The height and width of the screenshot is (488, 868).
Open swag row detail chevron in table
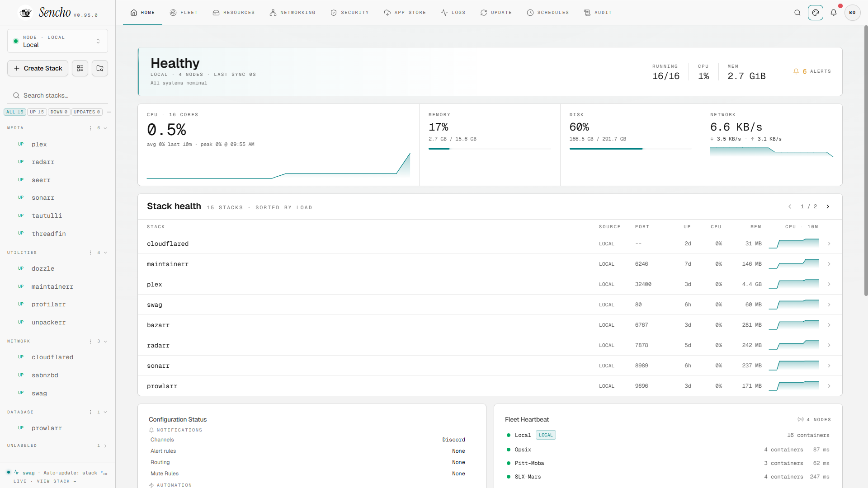click(829, 305)
